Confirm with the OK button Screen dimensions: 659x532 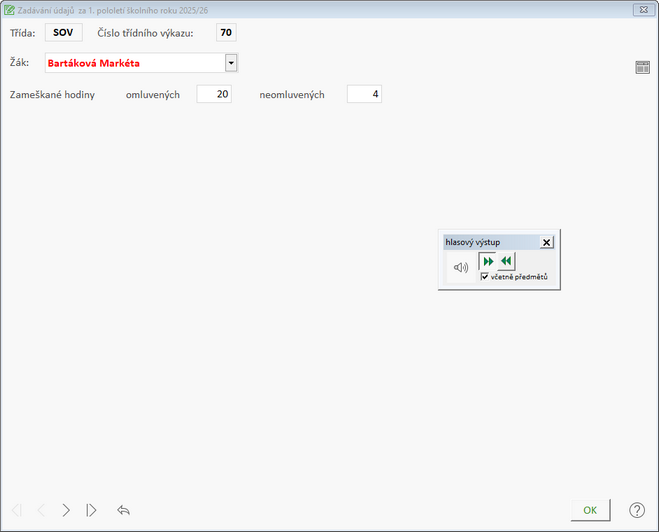[590, 510]
